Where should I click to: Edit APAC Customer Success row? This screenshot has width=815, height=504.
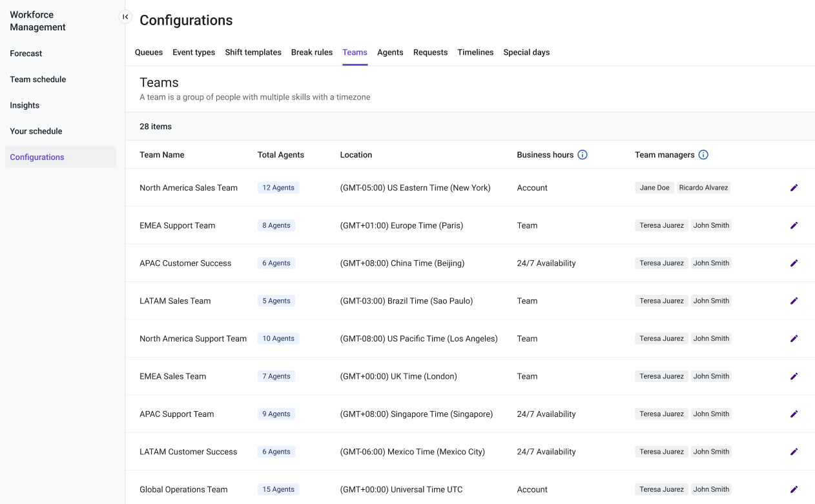tap(794, 263)
